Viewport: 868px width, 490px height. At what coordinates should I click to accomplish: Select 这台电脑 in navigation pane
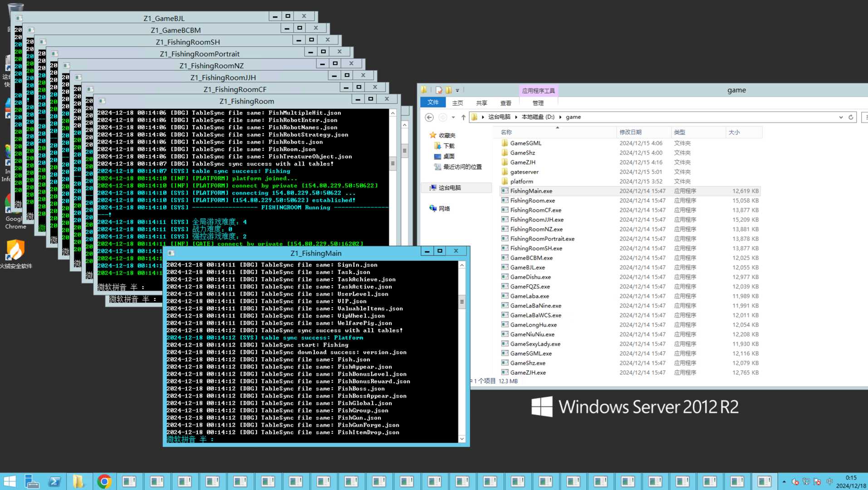click(x=449, y=188)
